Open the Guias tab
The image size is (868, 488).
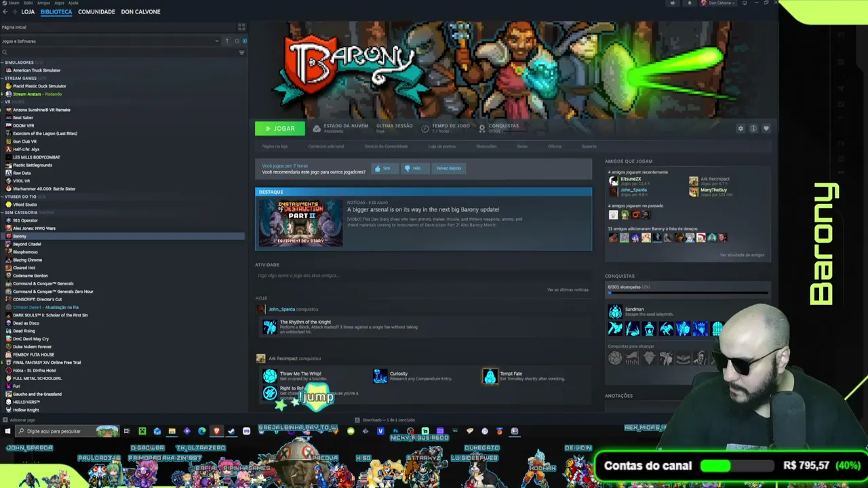pyautogui.click(x=522, y=146)
